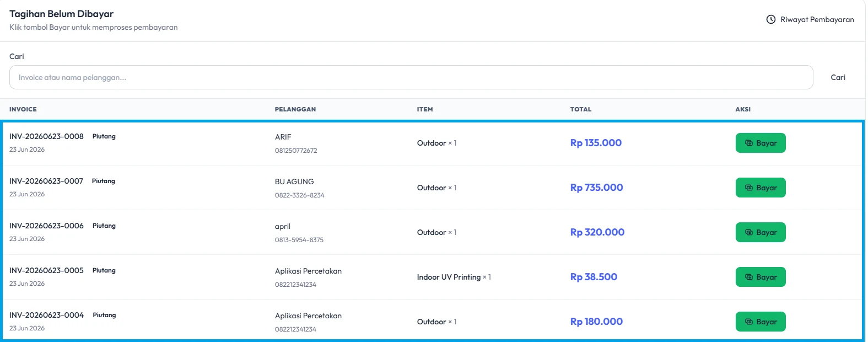
Task: Pay invoice INV-20260623-0008 with Bayar
Action: (761, 143)
